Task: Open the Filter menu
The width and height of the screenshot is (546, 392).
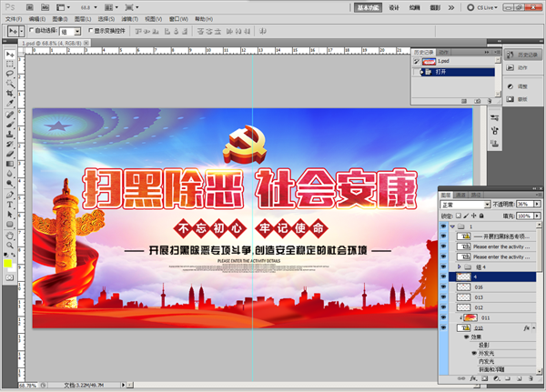Action: point(129,19)
